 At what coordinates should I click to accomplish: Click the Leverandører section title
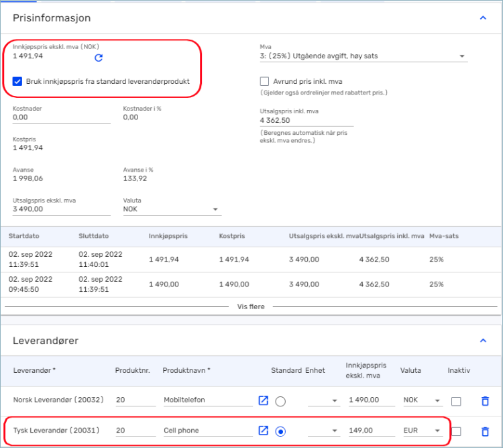46,341
